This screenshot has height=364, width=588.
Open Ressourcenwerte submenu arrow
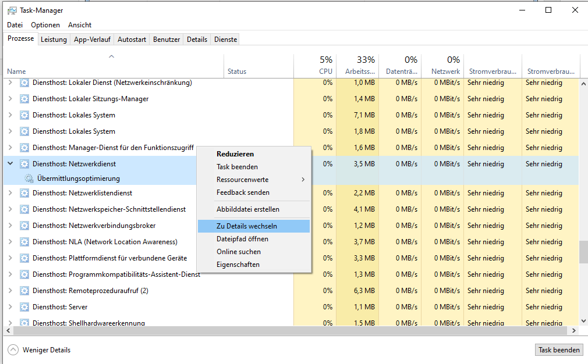click(303, 180)
